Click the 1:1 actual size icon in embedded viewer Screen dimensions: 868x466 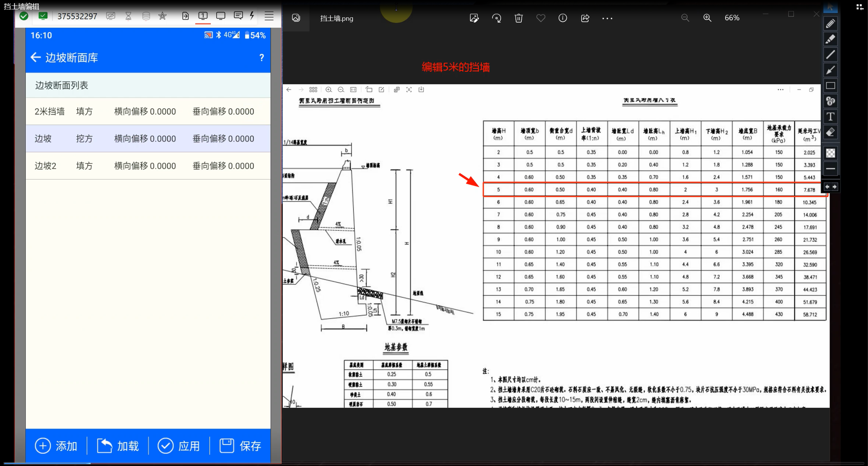(353, 90)
